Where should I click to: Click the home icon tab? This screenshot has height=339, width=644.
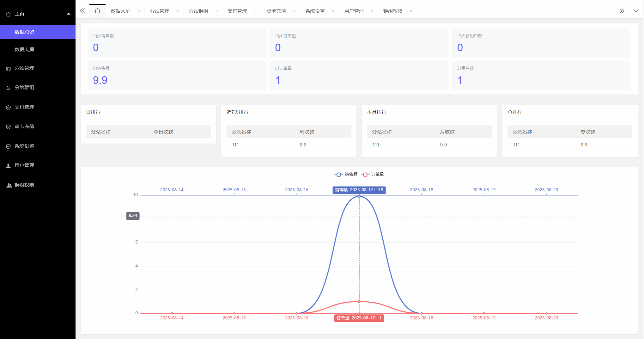[x=97, y=11]
